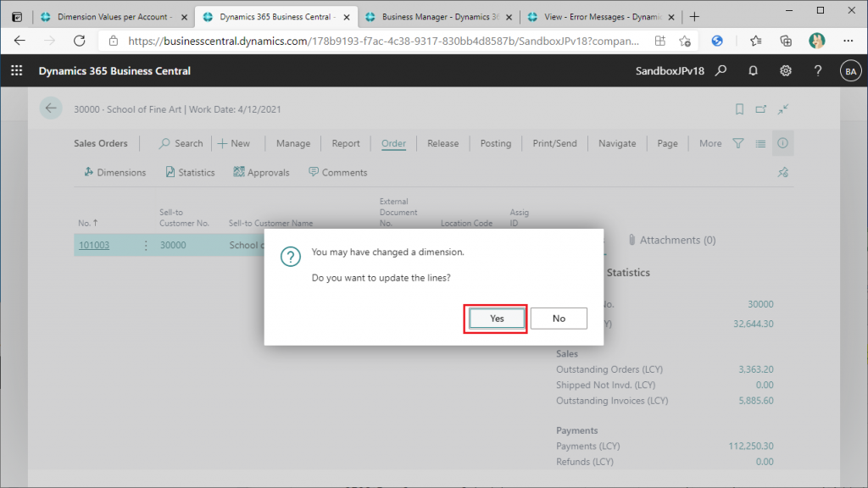Show More actions
Screen dimensions: 868x488
710,143
